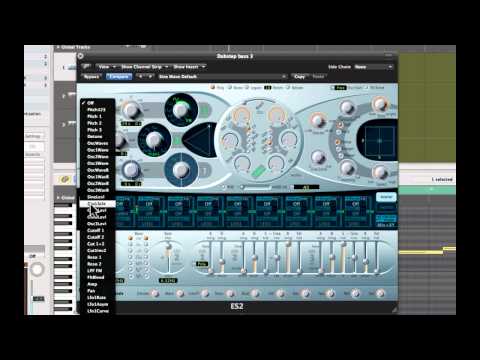Click the next preset arrow
The image size is (480, 360).
150,77
